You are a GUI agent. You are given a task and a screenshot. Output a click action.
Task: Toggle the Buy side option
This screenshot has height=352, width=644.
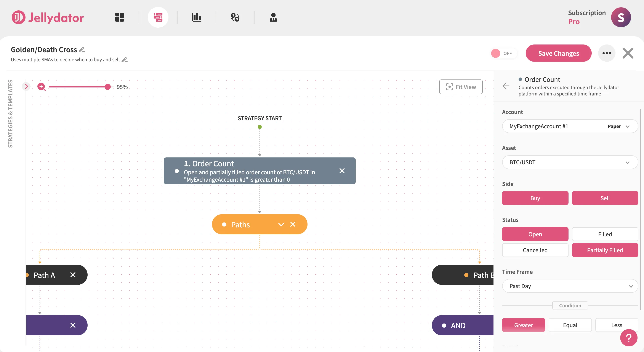click(535, 198)
